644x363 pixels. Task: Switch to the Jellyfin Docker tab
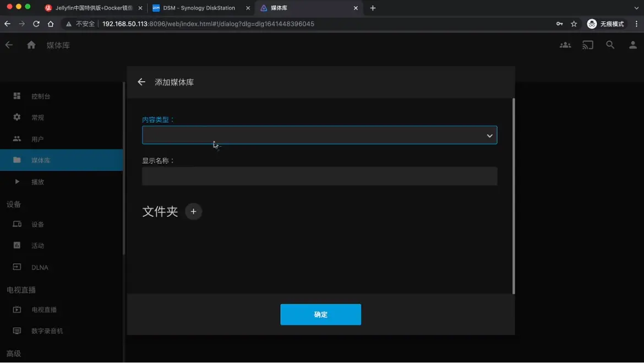tap(94, 8)
